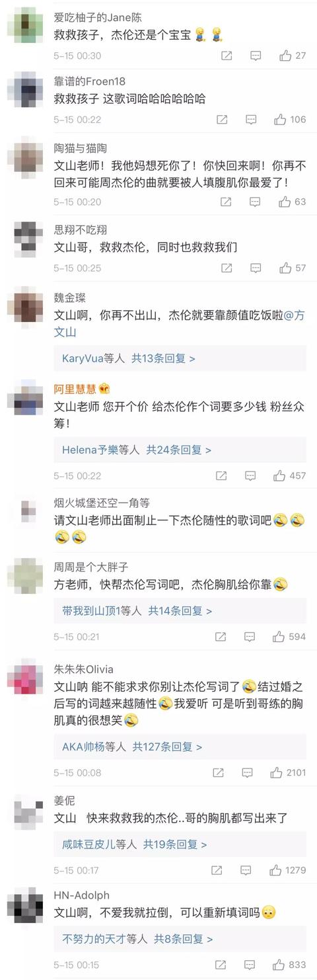Like 思翔不吃翔's comment with 57 likes

coord(285,268)
